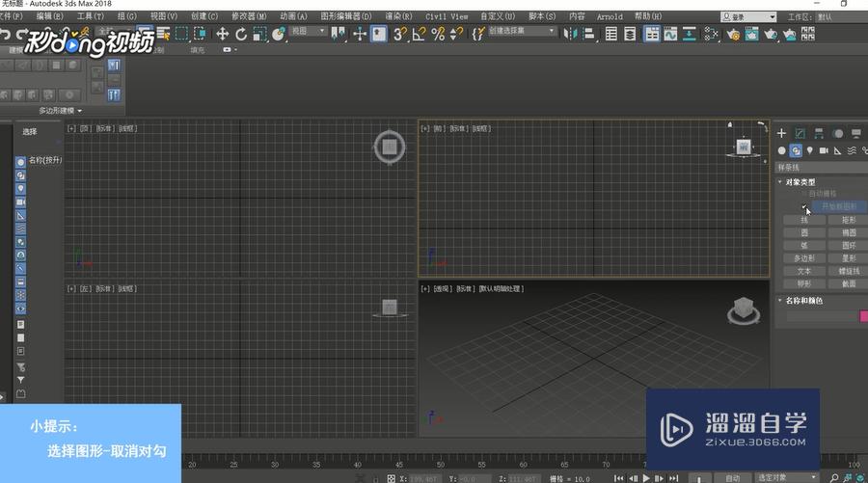Viewport: 868px width, 483px height.
Task: Open the 创建(C) menu
Action: coord(204,16)
